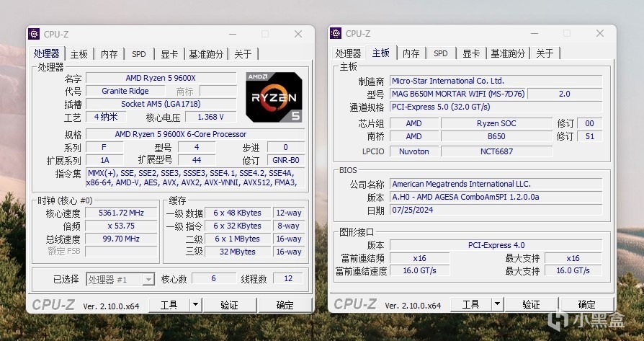This screenshot has width=644, height=341.
Task: Open 内存 tab in right CPU-Z window
Action: (x=411, y=53)
